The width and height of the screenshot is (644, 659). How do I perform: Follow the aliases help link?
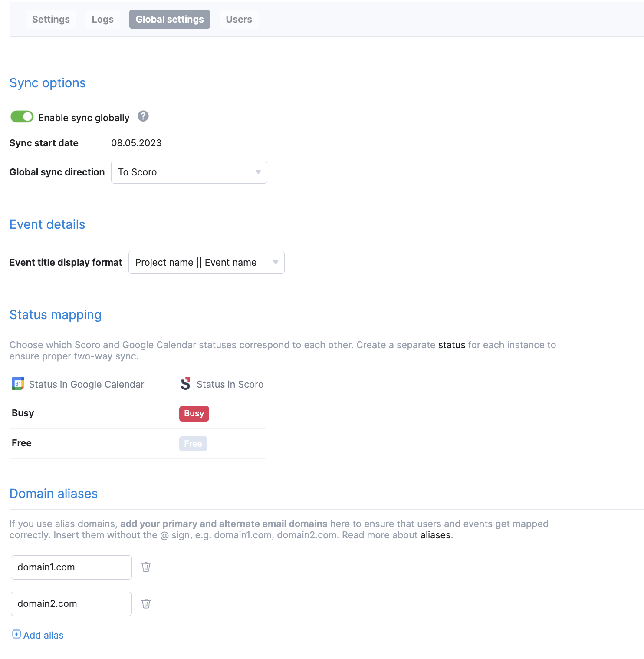point(435,535)
